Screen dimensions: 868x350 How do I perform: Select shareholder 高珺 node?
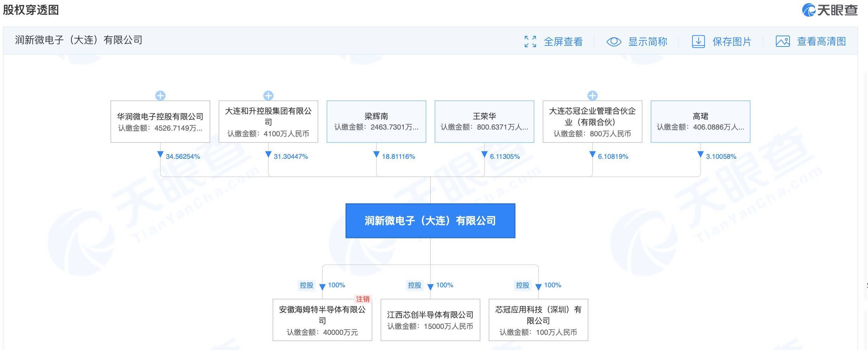pos(700,121)
